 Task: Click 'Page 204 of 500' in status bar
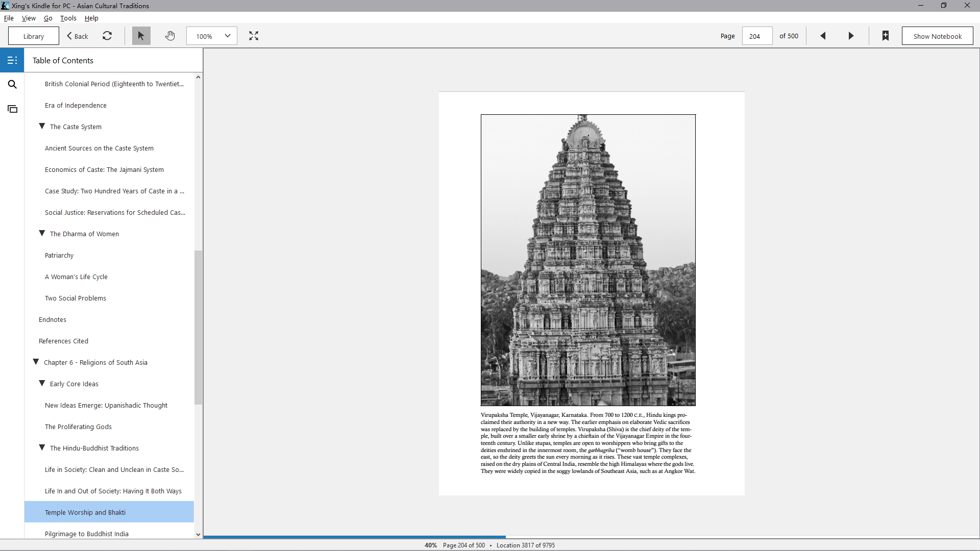[464, 545]
